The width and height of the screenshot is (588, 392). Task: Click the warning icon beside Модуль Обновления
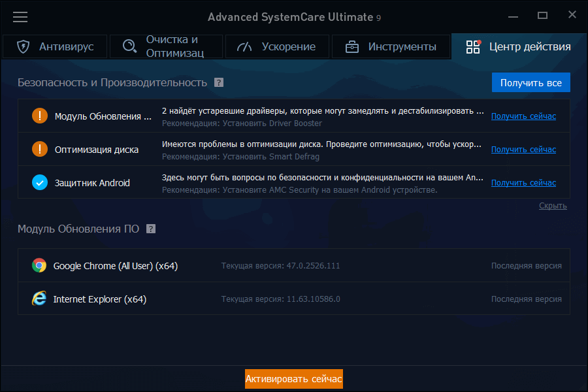tap(39, 115)
